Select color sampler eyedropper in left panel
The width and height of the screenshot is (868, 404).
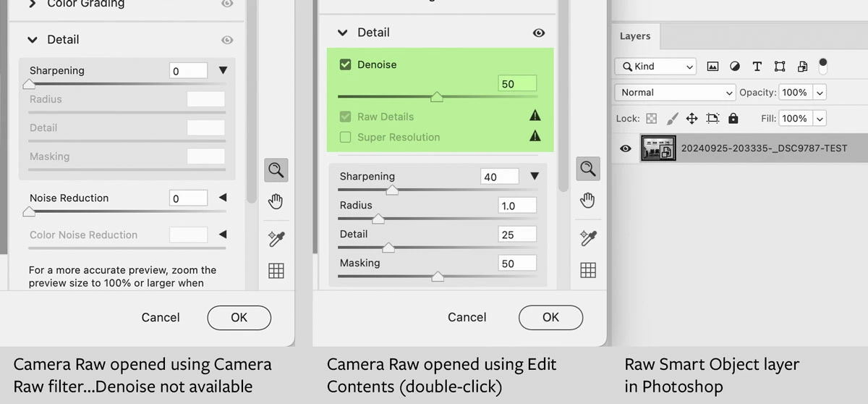tap(276, 238)
